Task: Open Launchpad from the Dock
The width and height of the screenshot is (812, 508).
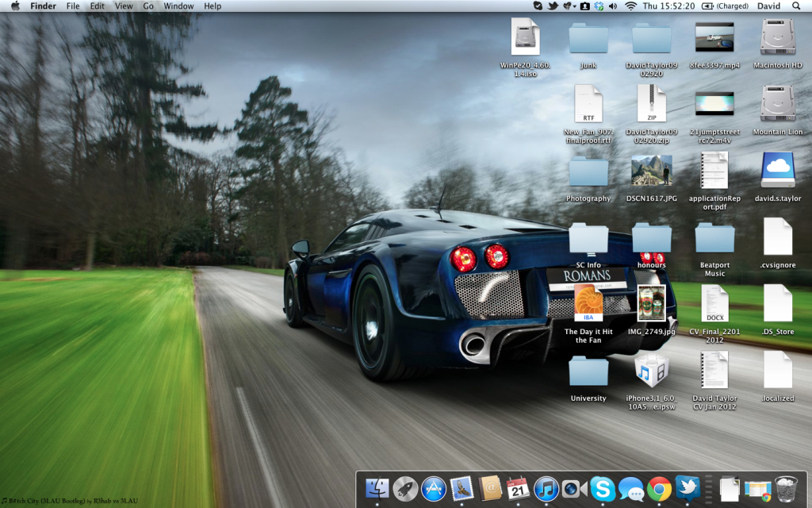Action: tap(405, 489)
